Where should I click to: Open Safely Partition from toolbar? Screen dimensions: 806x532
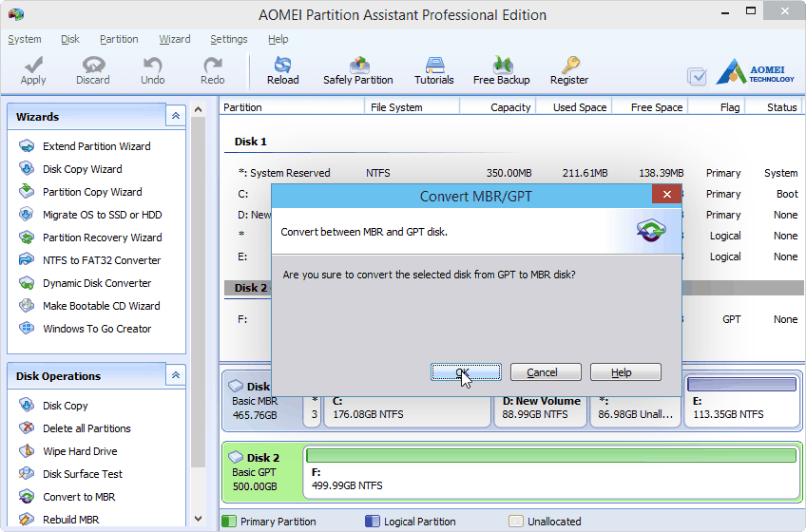point(357,70)
